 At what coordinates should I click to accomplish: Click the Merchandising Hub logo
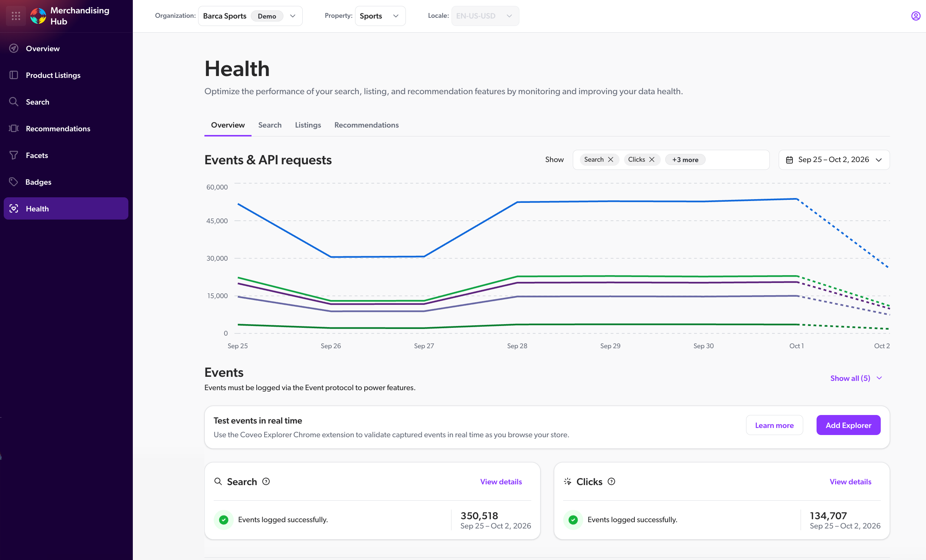tap(38, 16)
